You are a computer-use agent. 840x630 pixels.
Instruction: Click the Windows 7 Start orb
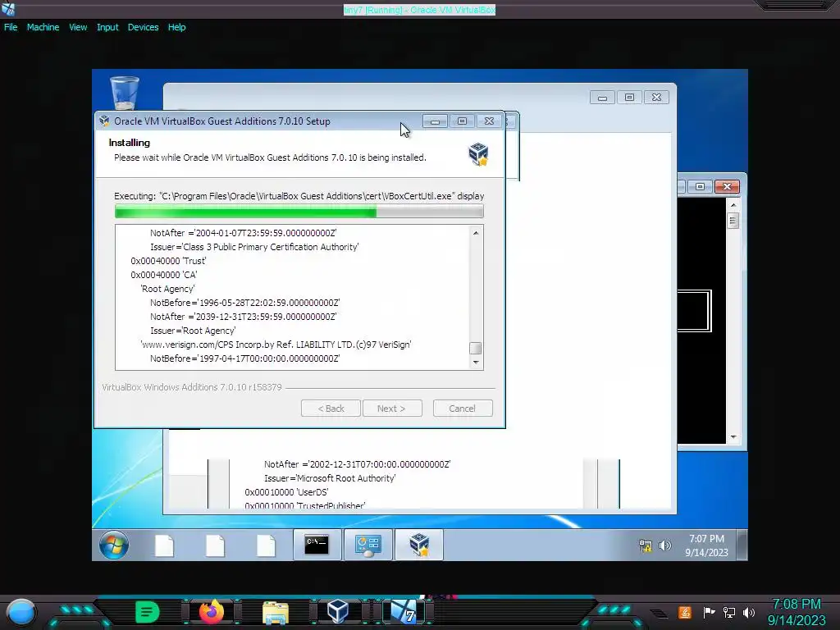point(113,545)
